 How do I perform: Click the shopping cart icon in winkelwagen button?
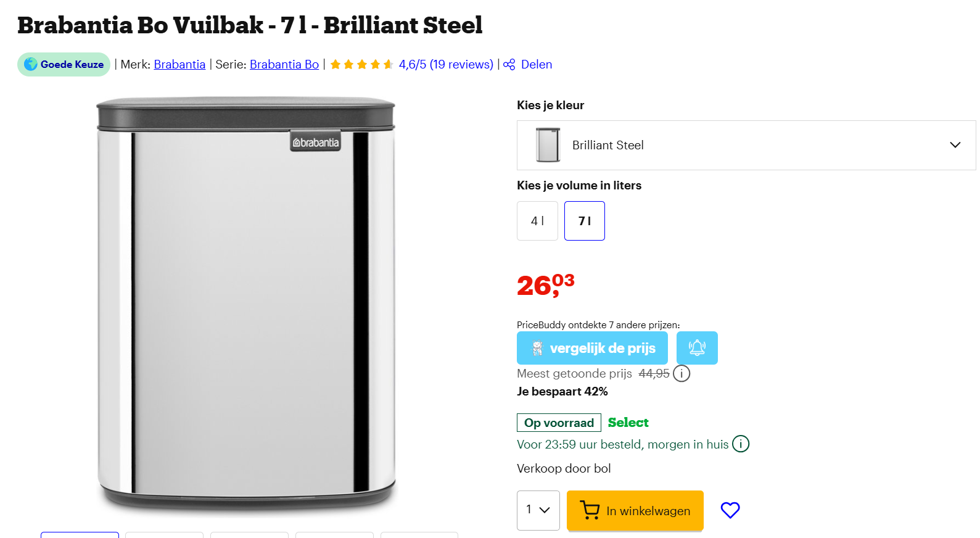[x=590, y=510]
